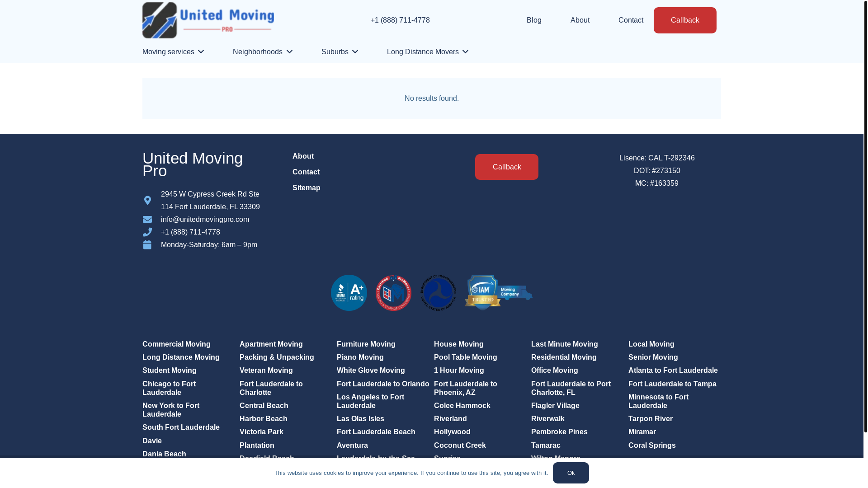Open Packing & Unpacking link

click(x=277, y=357)
